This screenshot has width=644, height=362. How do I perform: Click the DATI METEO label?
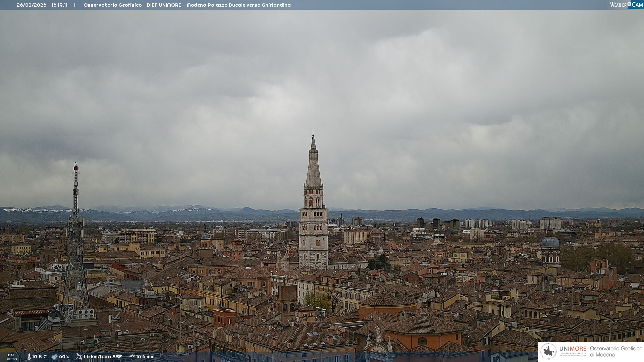pos(12,357)
